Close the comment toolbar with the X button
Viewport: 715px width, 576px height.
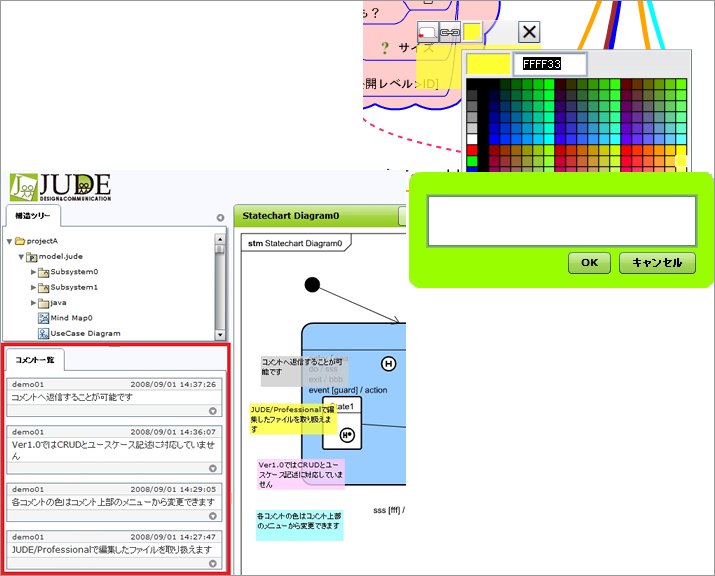pos(529,32)
